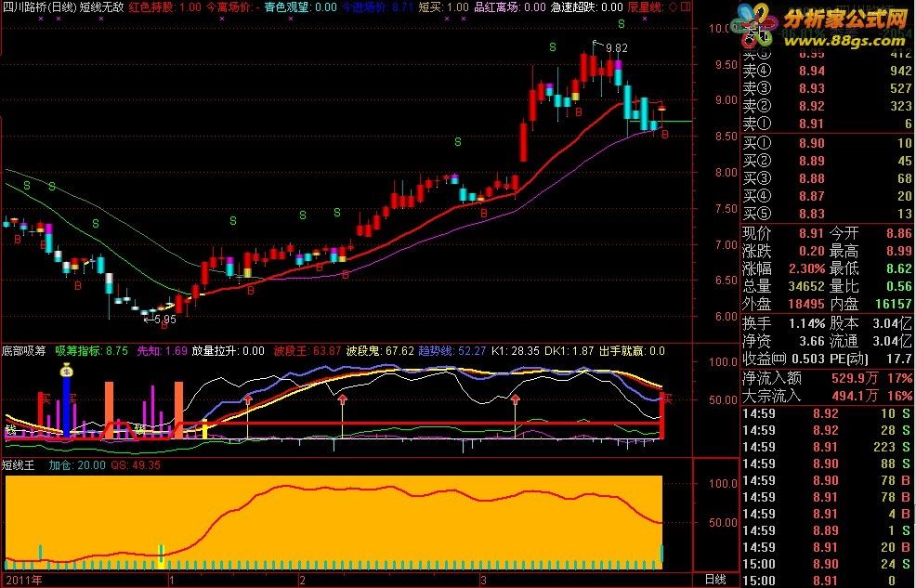Image resolution: width=916 pixels, height=588 pixels.
Task: Click the 日线 period label at bottom
Action: point(715,579)
